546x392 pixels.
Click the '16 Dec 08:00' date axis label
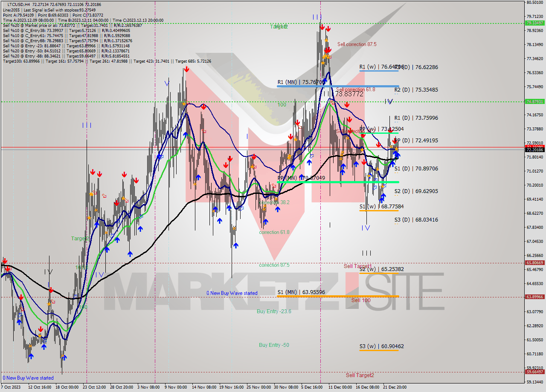[x=367, y=387]
